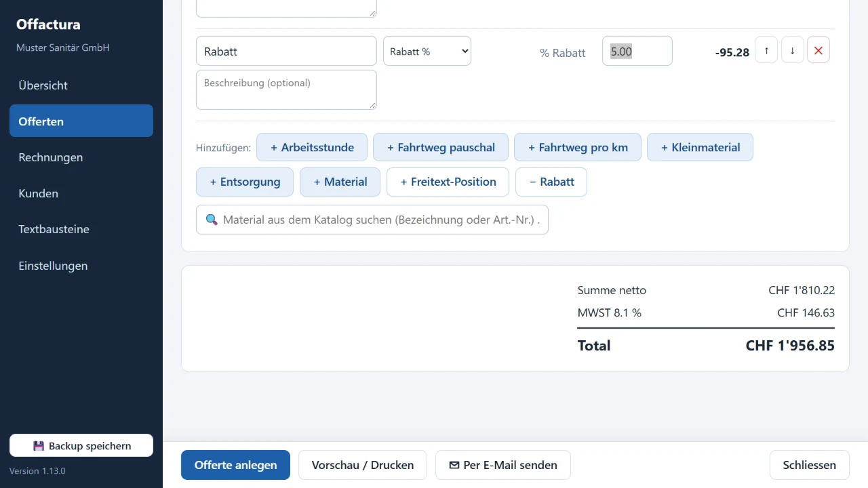This screenshot has height=488, width=868.
Task: Add Fahrtweg pro km position
Action: coord(578,147)
